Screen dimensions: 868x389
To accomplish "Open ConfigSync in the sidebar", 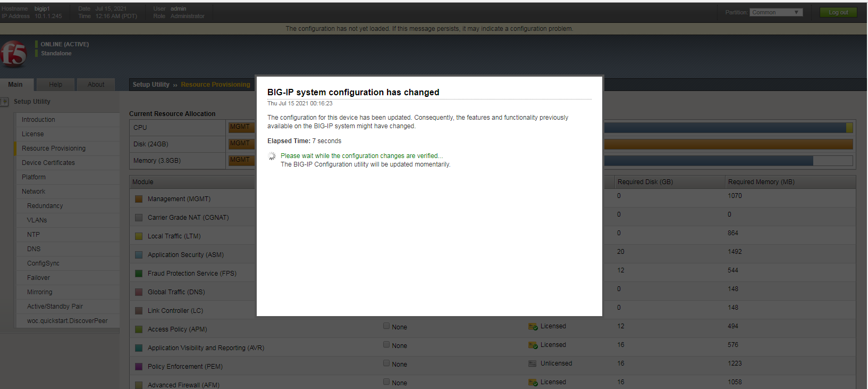I will coord(68,263).
